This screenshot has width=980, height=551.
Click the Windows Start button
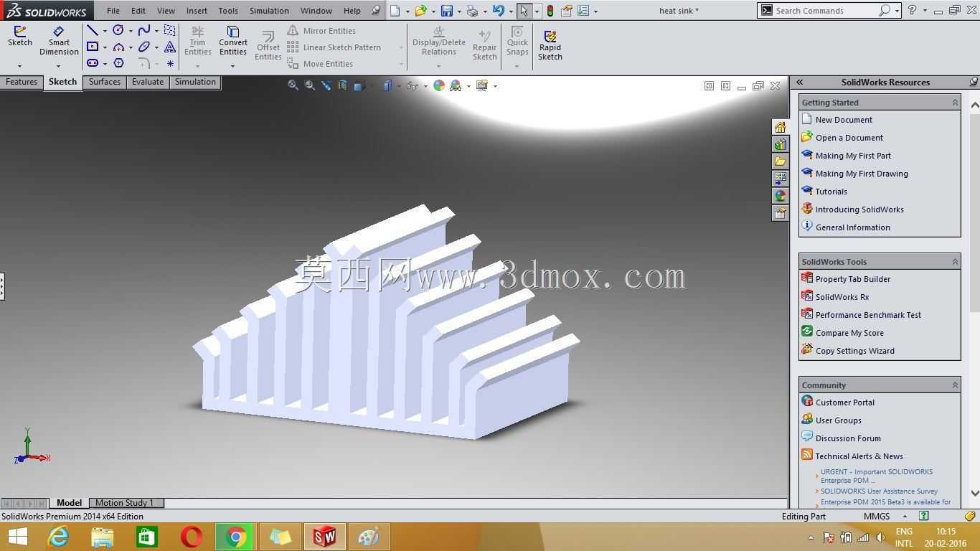click(18, 537)
